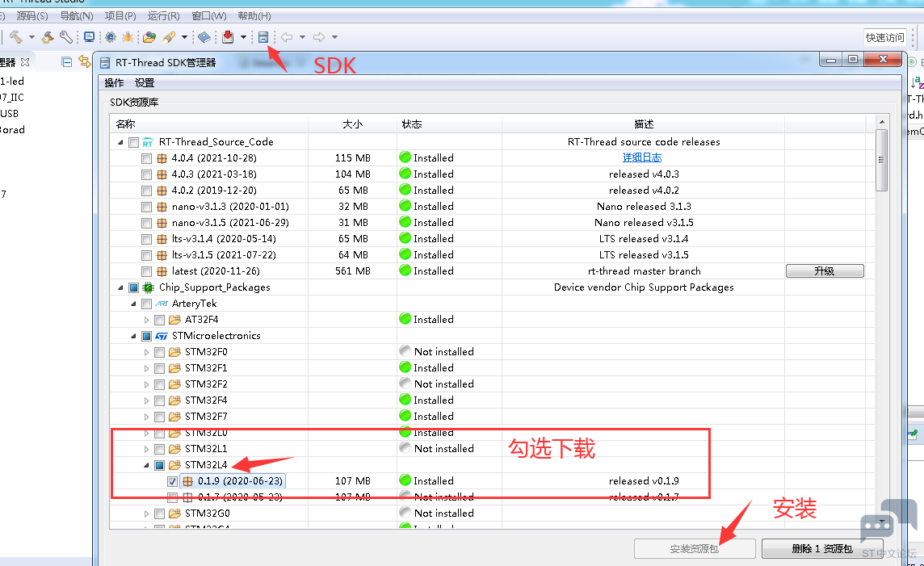The image size is (924, 566).
Task: Open the 帮助(H) menu
Action: click(254, 16)
